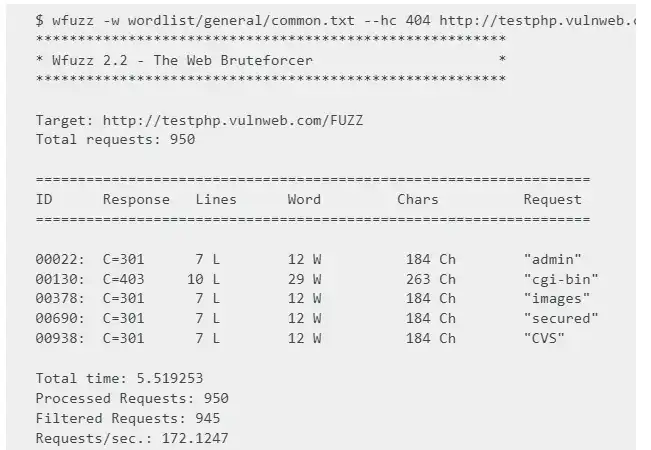Select the "secured" request entry

coord(560,318)
